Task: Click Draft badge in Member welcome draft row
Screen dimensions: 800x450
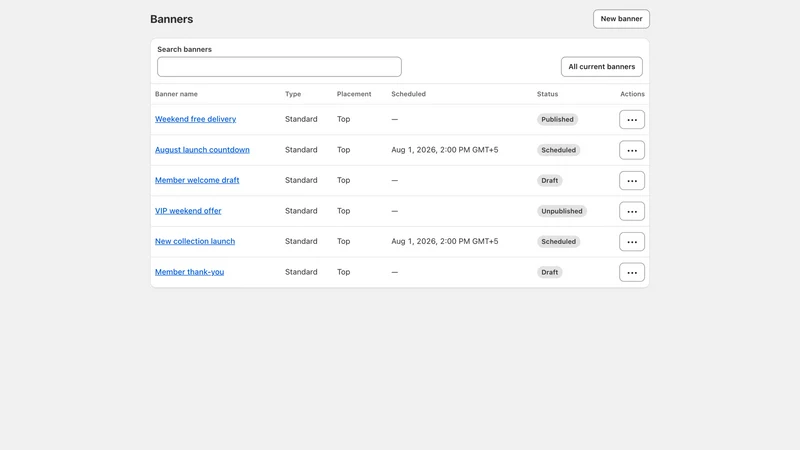Action: pos(549,181)
